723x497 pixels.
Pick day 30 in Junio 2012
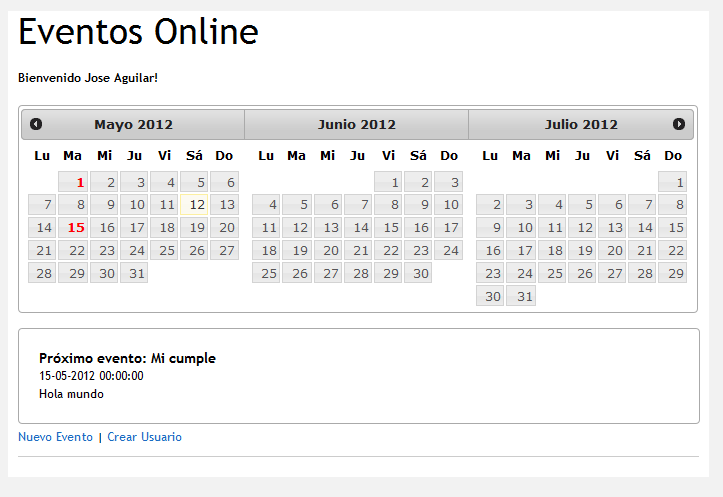tap(418, 273)
